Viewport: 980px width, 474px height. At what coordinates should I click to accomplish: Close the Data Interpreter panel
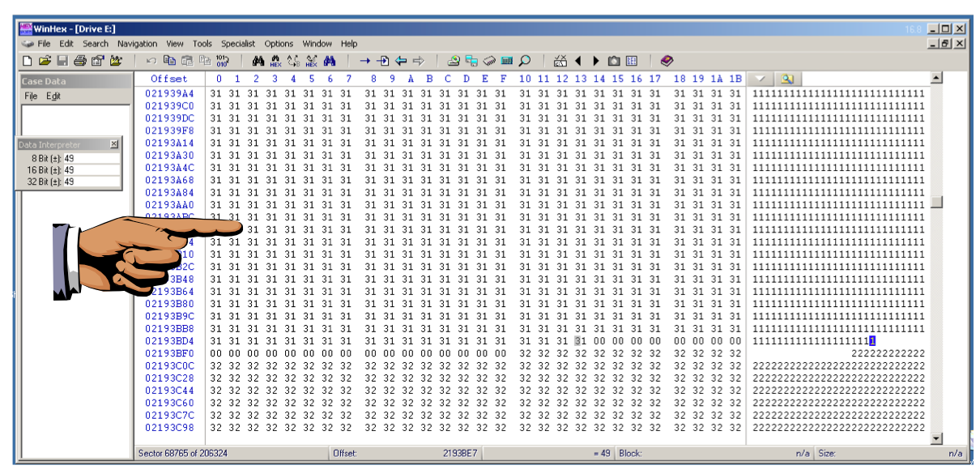113,144
